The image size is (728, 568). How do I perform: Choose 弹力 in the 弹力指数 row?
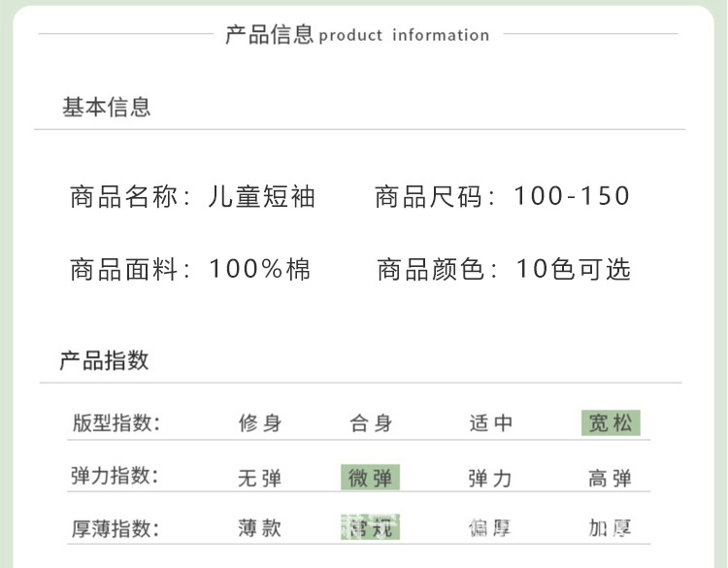click(490, 478)
